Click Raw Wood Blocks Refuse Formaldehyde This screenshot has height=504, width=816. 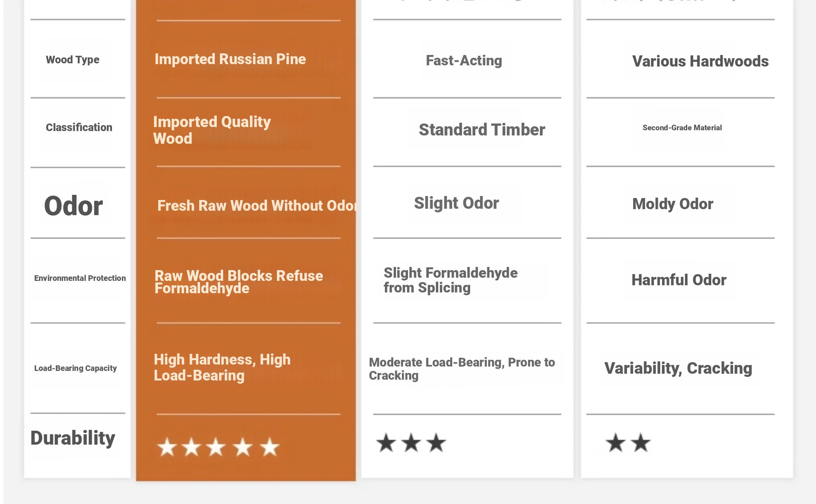239,282
